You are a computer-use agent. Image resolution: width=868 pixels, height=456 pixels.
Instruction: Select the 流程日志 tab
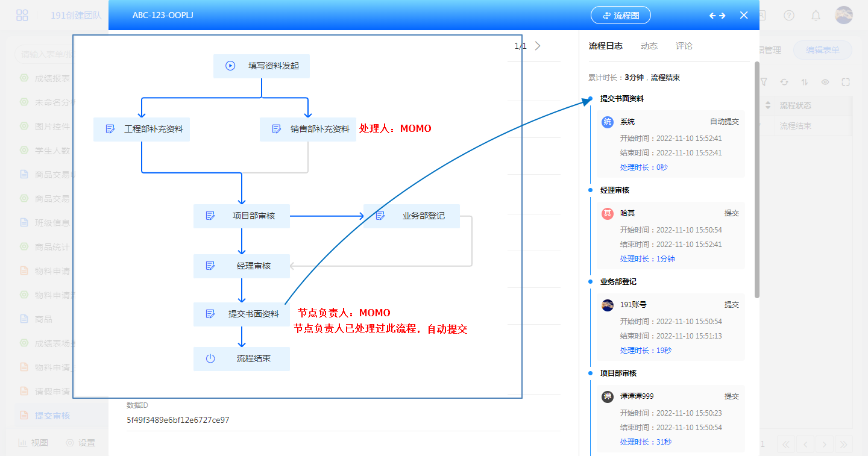605,46
